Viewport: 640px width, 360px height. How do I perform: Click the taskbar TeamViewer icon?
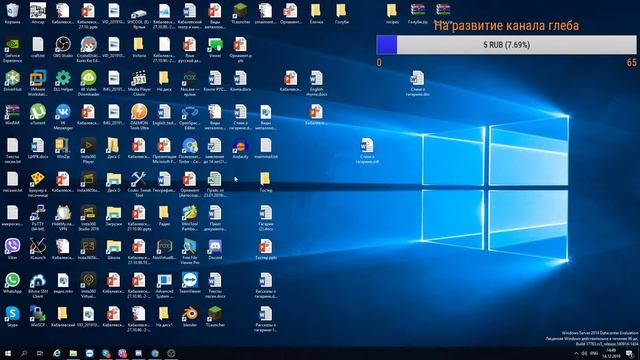pyautogui.click(x=89, y=353)
